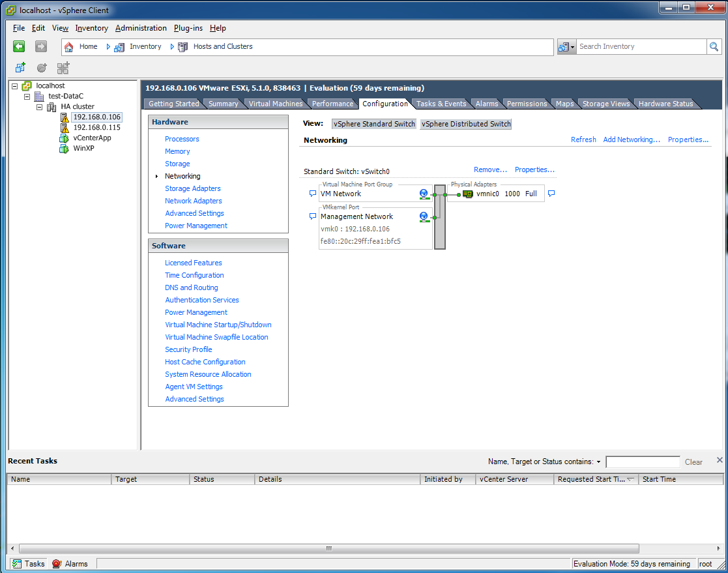The height and width of the screenshot is (573, 728).
Task: Open the Plug-ins menu
Action: pos(188,28)
